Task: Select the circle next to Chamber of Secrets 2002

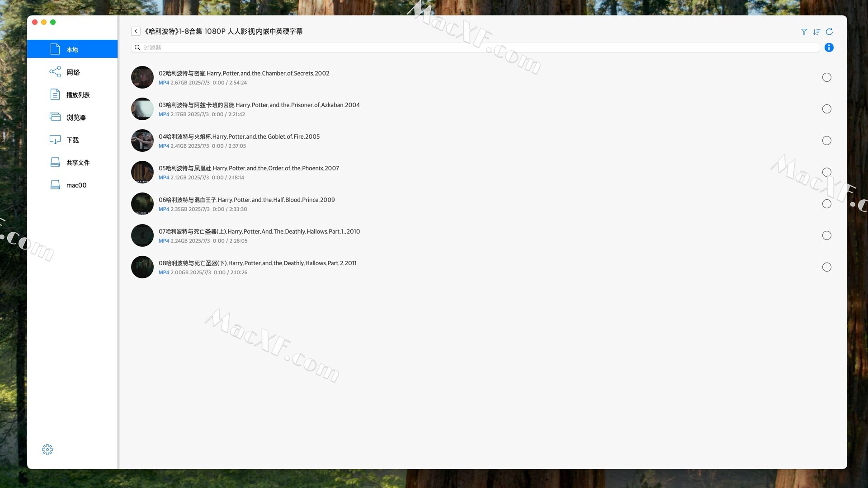Action: pos(827,77)
